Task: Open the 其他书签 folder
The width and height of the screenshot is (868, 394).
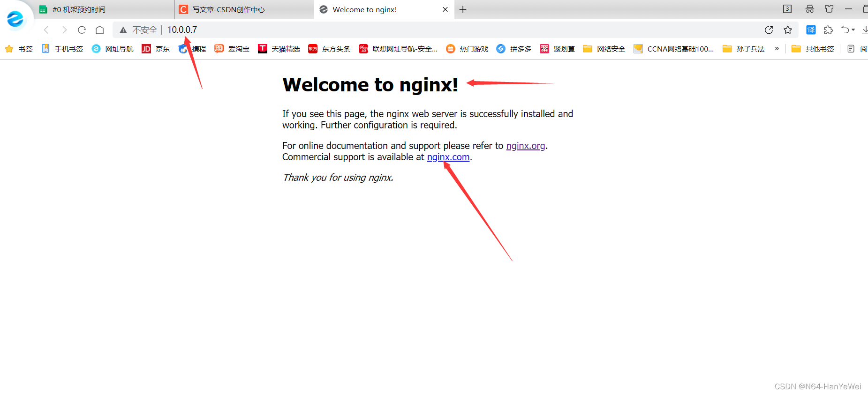Action: coord(813,49)
